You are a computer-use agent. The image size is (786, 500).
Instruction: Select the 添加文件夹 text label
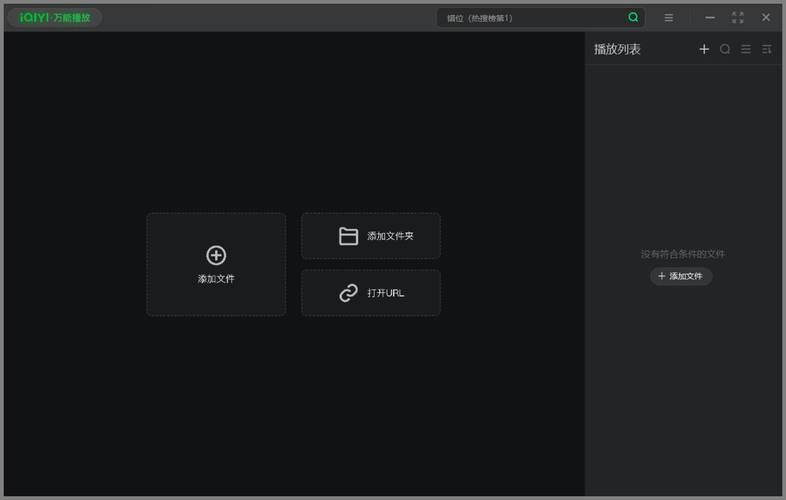click(x=390, y=236)
